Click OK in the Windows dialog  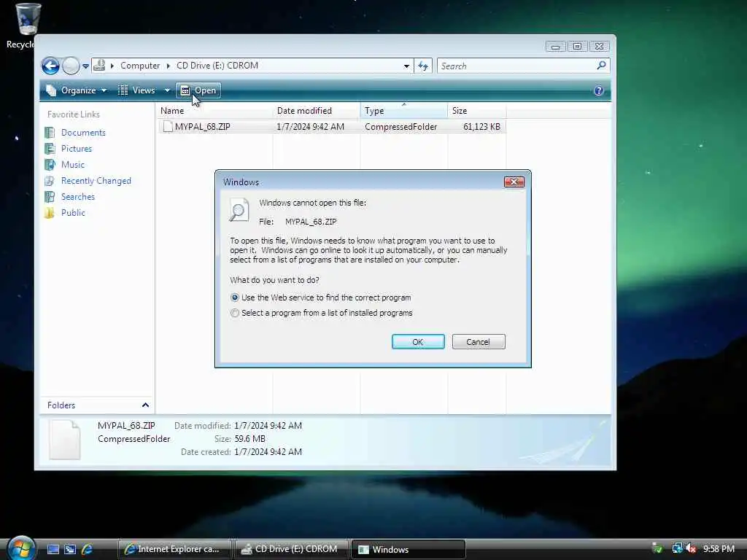(418, 342)
